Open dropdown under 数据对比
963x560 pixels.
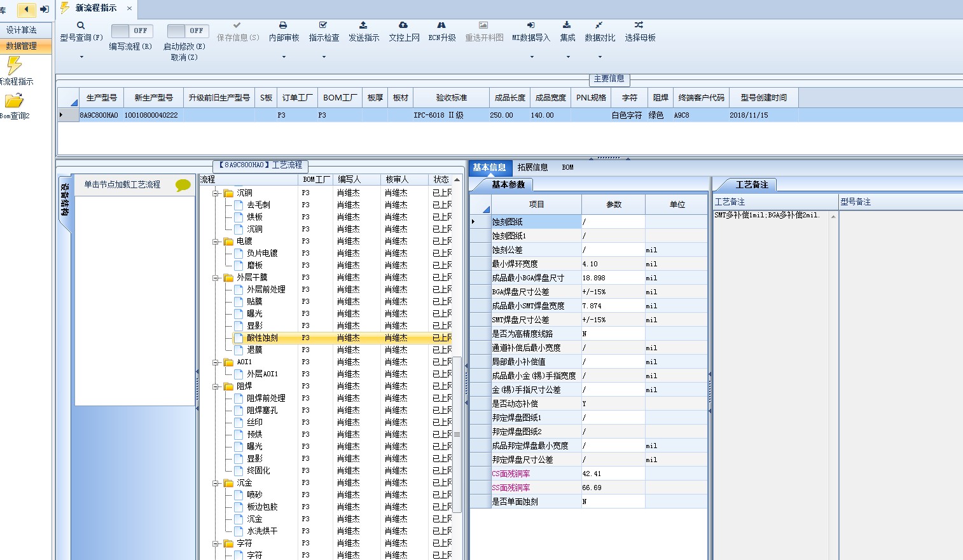tap(600, 57)
